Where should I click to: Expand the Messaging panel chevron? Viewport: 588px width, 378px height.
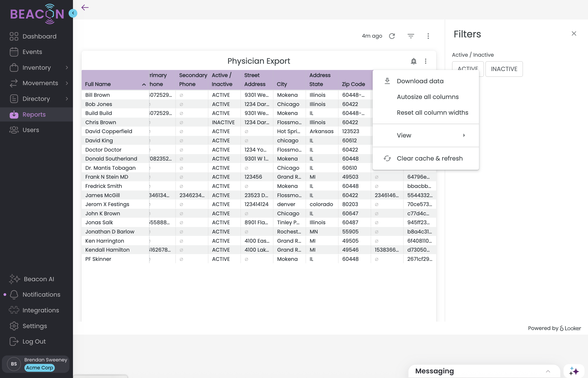[x=548, y=371]
